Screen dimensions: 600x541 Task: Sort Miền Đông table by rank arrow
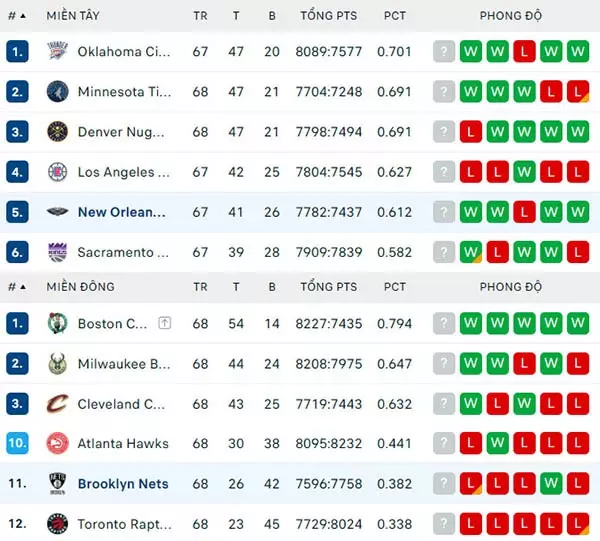[x=23, y=287]
